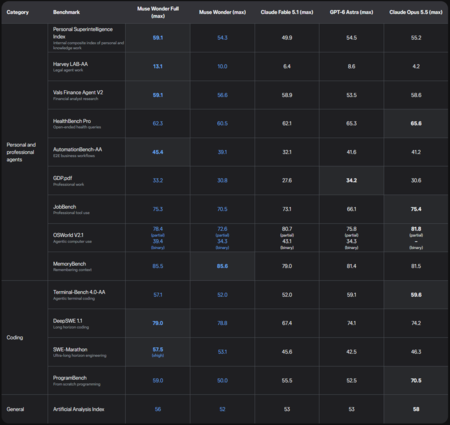Select the 70.5 JobBench score
The image size is (450, 425).
point(222,209)
